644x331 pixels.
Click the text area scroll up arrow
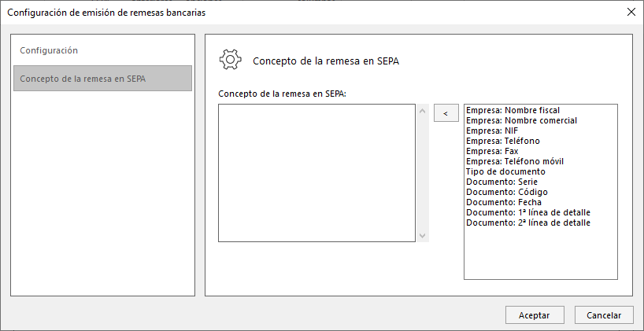(x=422, y=111)
